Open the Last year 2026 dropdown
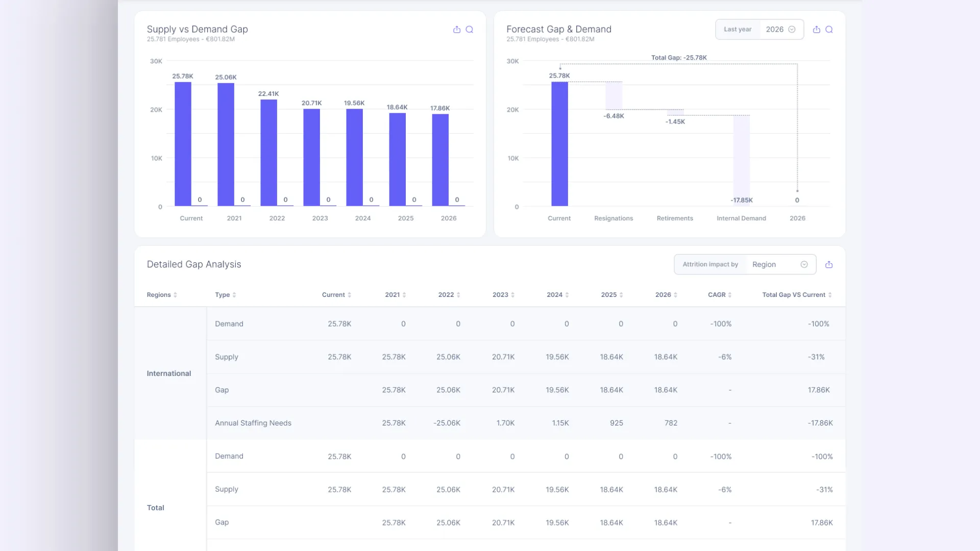The width and height of the screenshot is (980, 551). 759,30
